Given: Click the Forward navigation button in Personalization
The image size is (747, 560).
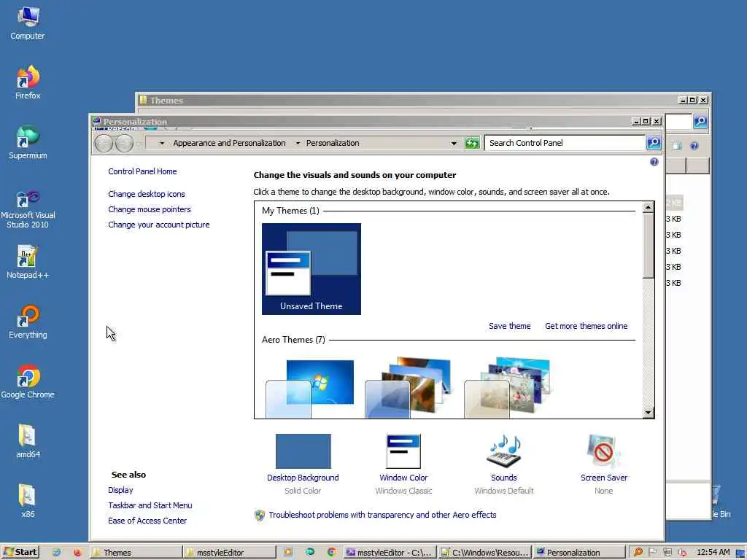Looking at the screenshot, I should [124, 144].
